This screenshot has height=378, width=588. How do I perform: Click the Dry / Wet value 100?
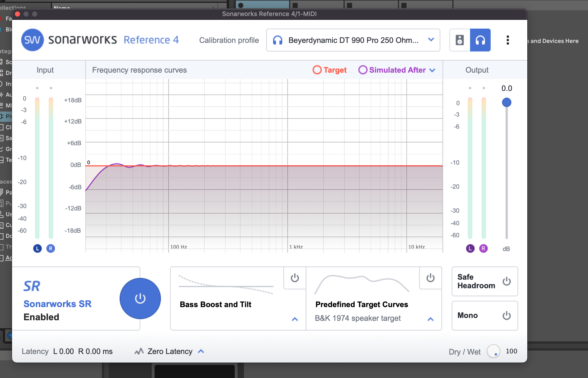coord(511,351)
